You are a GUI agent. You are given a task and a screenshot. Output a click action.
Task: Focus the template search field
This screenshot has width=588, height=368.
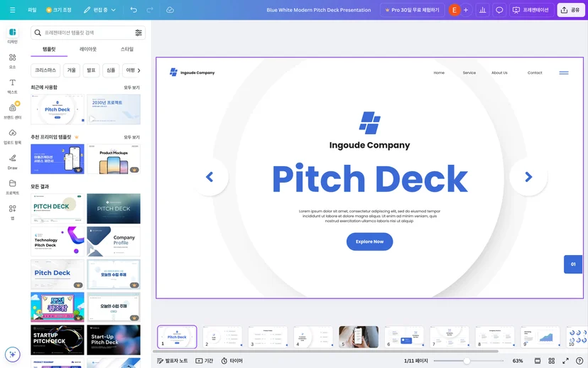tap(89, 33)
